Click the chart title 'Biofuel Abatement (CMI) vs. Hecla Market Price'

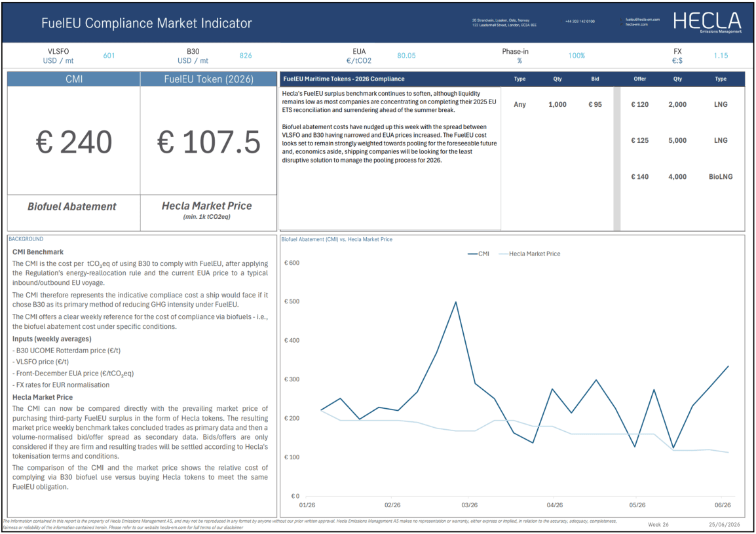coord(337,239)
